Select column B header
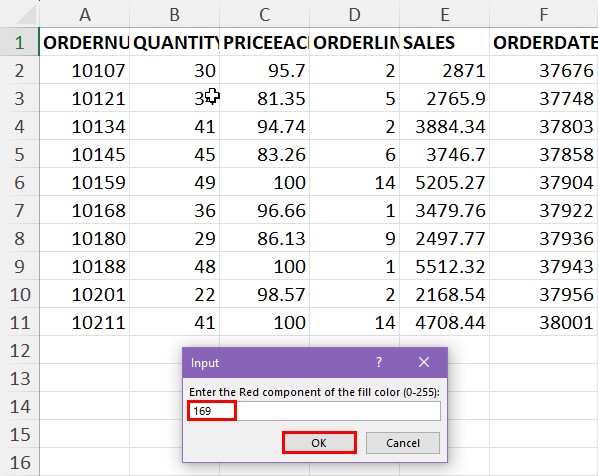The height and width of the screenshot is (476, 598). pyautogui.click(x=175, y=14)
